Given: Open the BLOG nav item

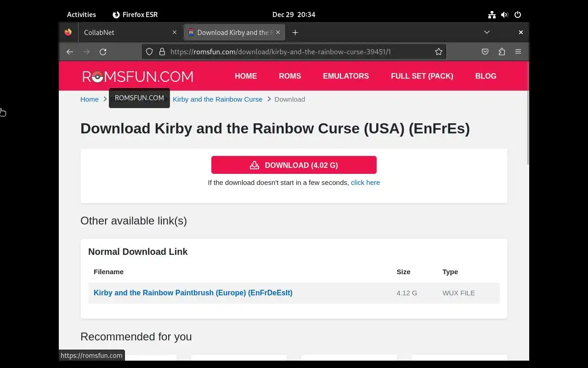Looking at the screenshot, I should pyautogui.click(x=486, y=76).
